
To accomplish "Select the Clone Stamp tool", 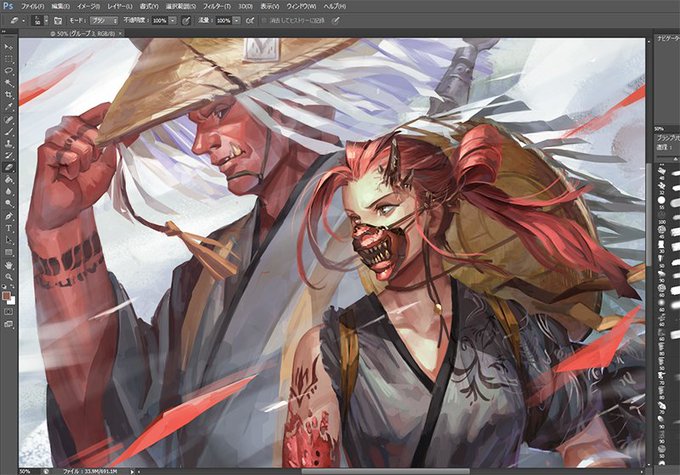I will [8, 144].
